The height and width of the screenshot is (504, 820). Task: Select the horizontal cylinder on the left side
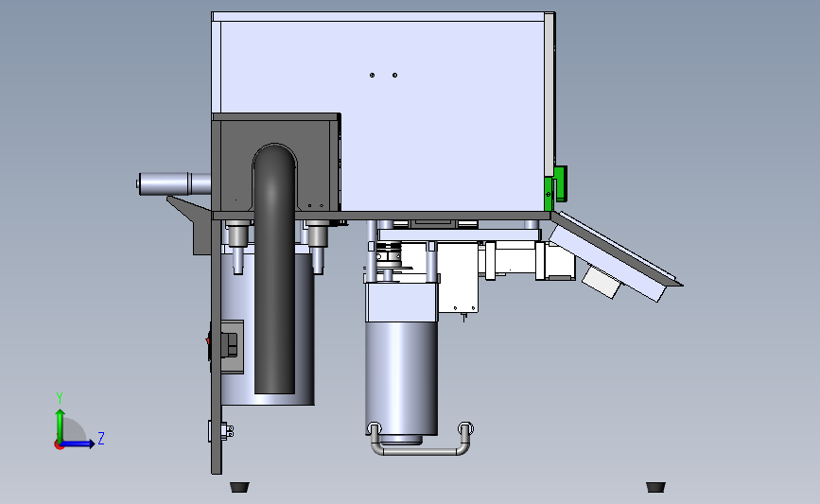[174, 184]
